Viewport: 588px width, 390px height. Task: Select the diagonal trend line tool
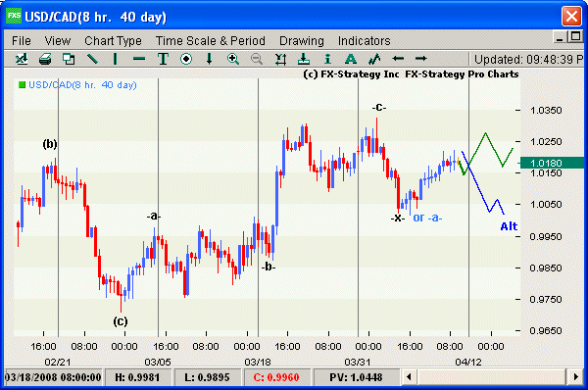tap(92, 59)
